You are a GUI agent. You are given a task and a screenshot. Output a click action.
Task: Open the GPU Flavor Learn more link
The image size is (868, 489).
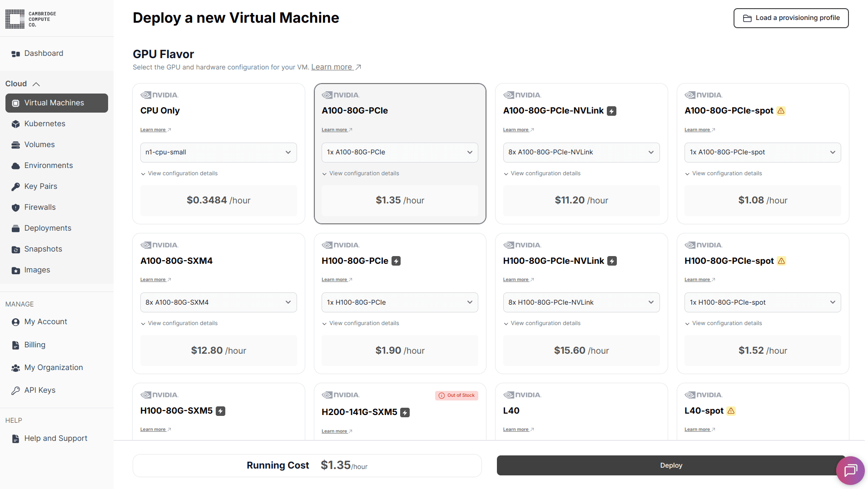click(x=333, y=67)
